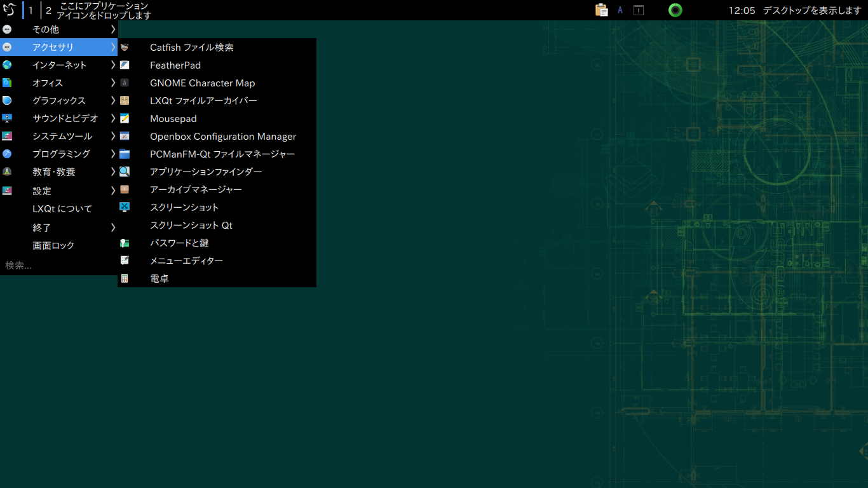
Task: Expand the インターネット submenu arrow
Action: [x=113, y=65]
